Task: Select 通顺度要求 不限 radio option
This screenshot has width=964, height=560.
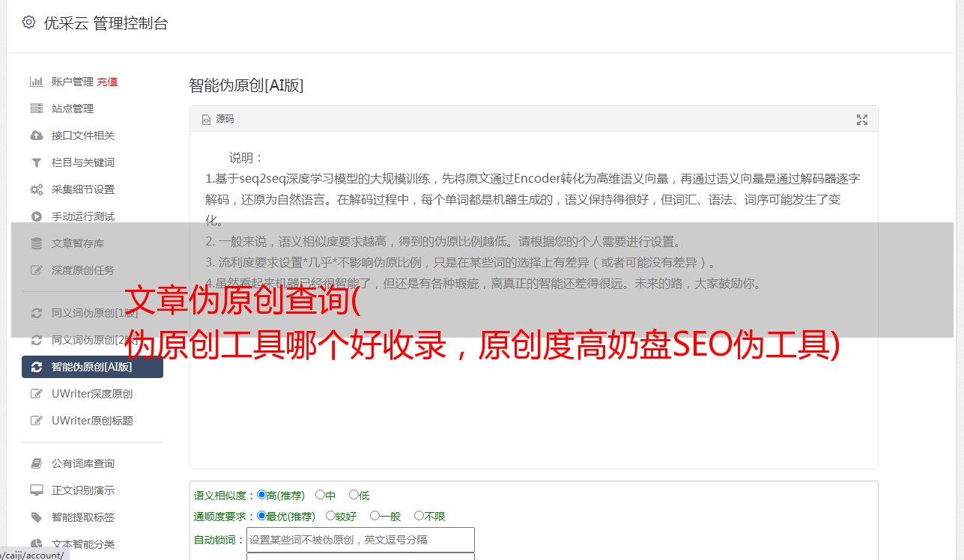Action: (419, 516)
